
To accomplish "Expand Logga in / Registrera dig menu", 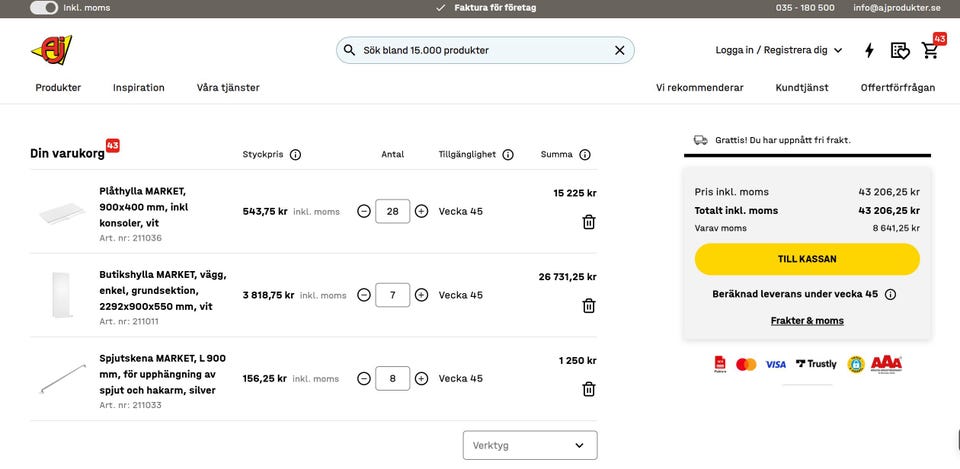I will coord(779,50).
